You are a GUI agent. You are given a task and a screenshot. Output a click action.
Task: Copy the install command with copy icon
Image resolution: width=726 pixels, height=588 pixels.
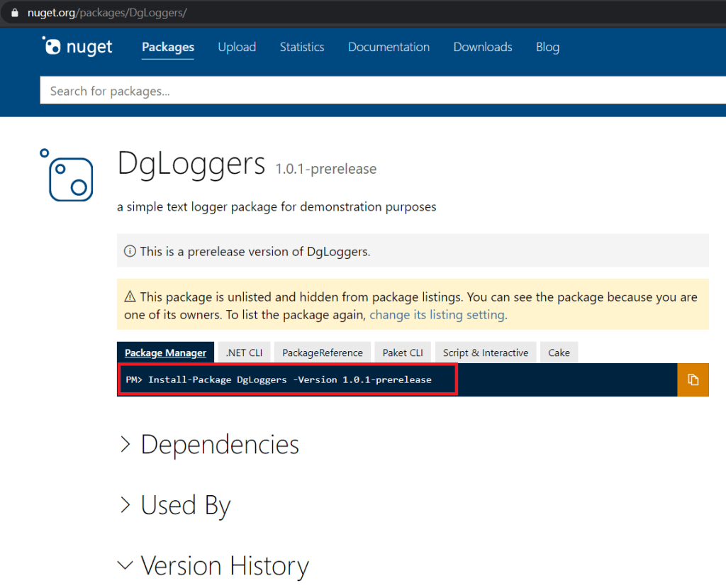pos(693,379)
